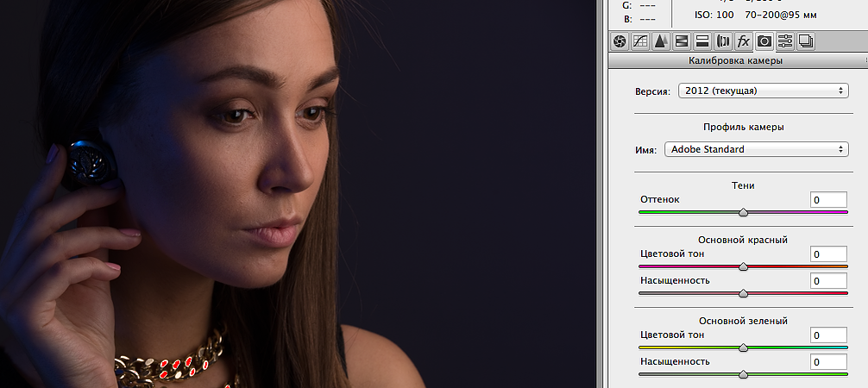Open the Effects fx panel tab
868x388 pixels.
[744, 41]
